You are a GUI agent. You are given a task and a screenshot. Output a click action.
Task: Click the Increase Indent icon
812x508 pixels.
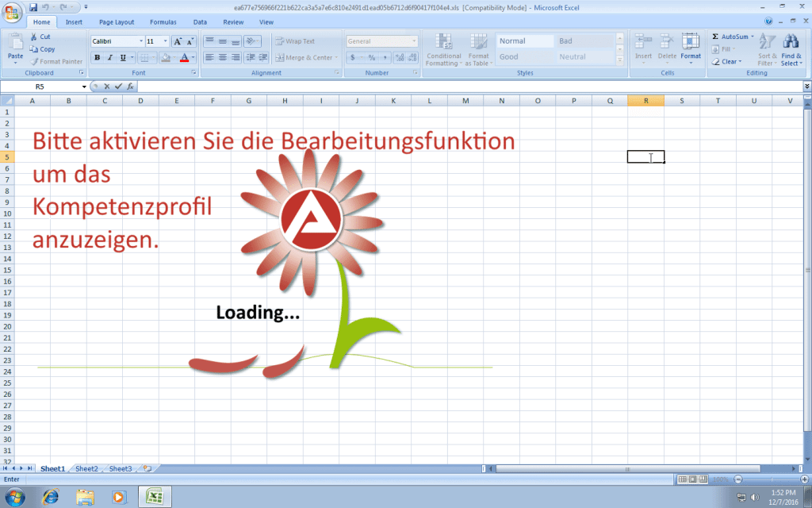click(263, 57)
